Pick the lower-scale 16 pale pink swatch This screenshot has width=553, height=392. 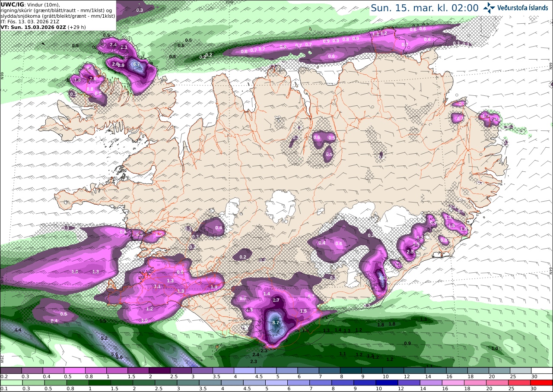[453, 383]
